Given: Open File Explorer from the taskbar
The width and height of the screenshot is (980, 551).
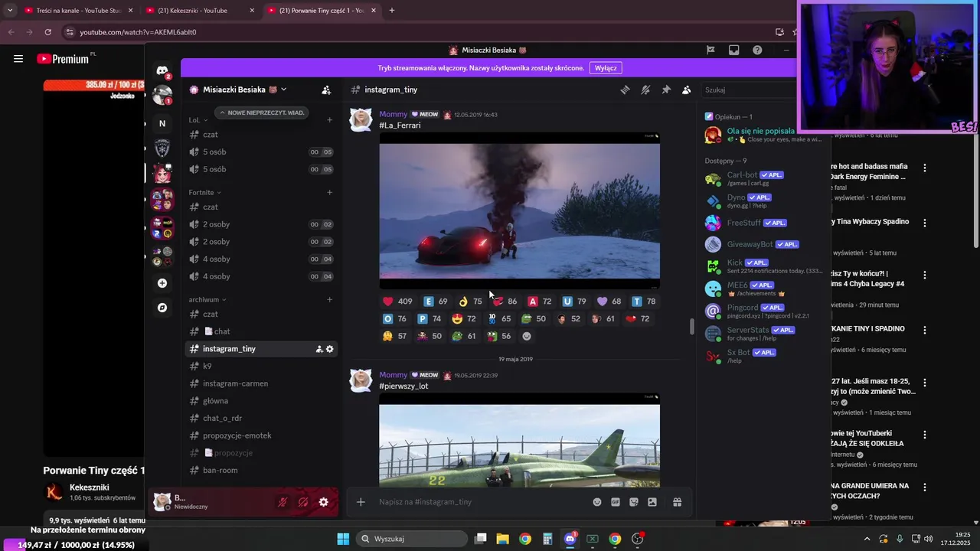Looking at the screenshot, I should pyautogui.click(x=502, y=539).
